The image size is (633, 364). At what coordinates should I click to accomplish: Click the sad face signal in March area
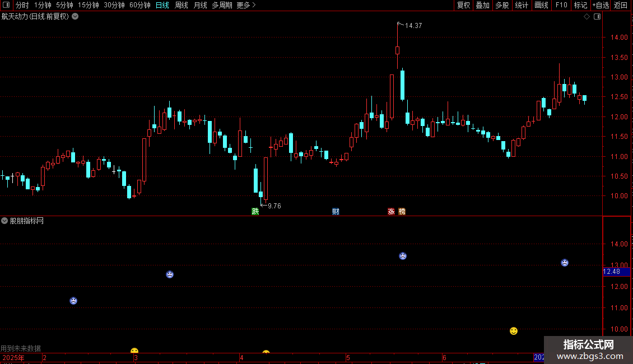(170, 274)
